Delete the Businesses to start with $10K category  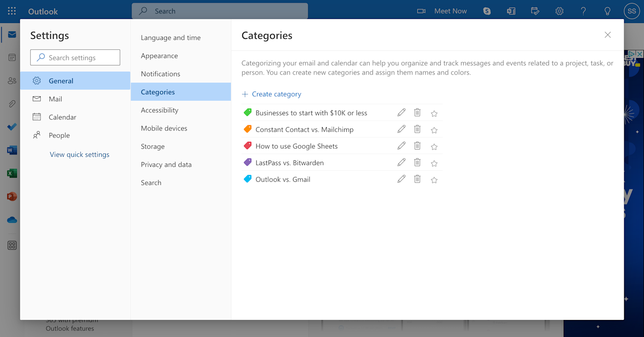tap(417, 113)
